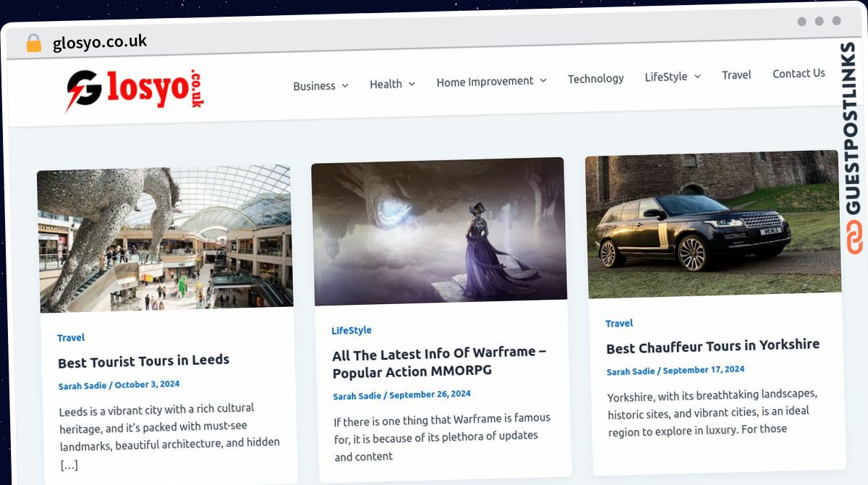Open the LifeStyle menu

click(x=666, y=76)
